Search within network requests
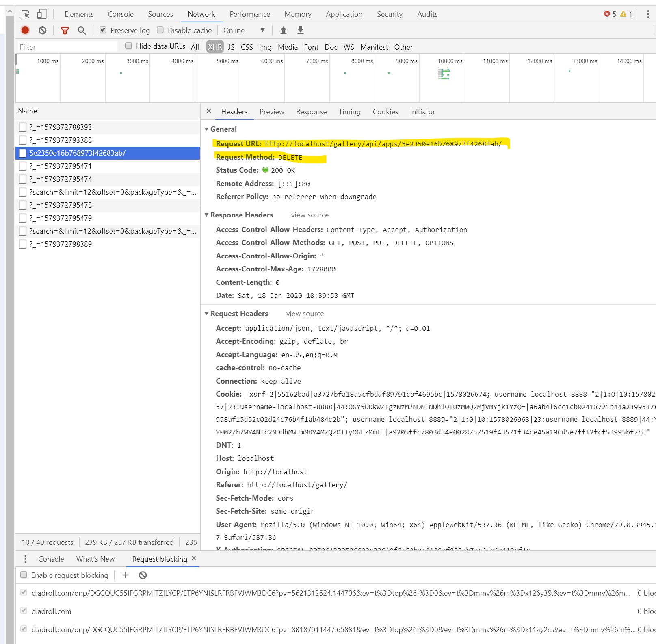Viewport: 656px width, 644px height. click(x=82, y=30)
